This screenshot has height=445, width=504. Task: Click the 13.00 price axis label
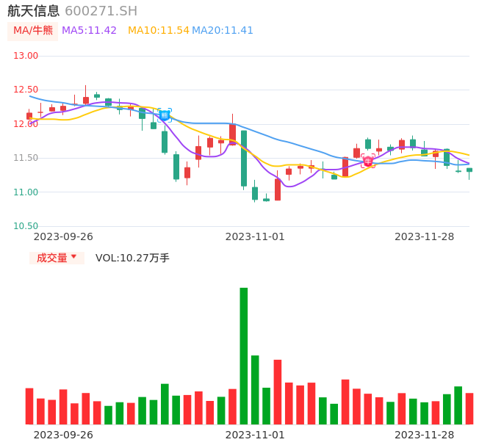pos(26,56)
